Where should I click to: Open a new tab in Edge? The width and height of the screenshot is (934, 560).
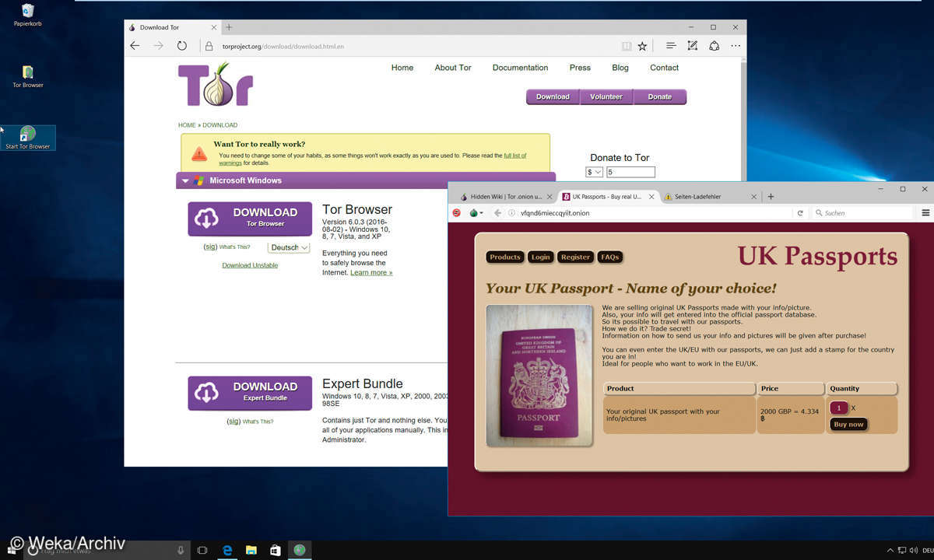(229, 27)
